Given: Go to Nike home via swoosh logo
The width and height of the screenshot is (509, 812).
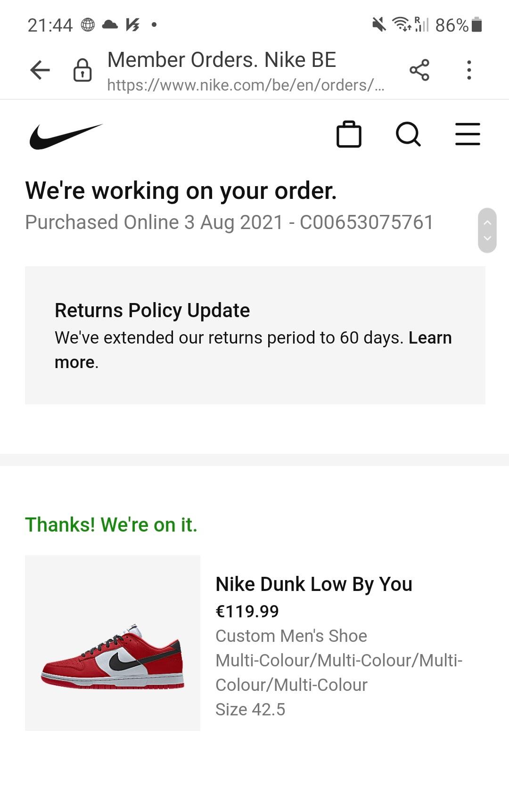Looking at the screenshot, I should click(66, 136).
